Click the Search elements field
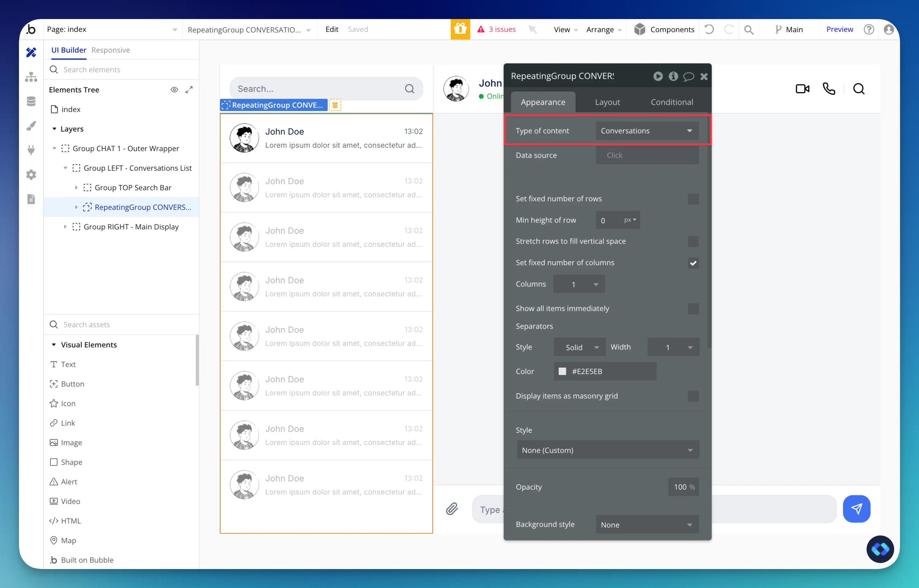Image resolution: width=919 pixels, height=588 pixels. (x=121, y=69)
